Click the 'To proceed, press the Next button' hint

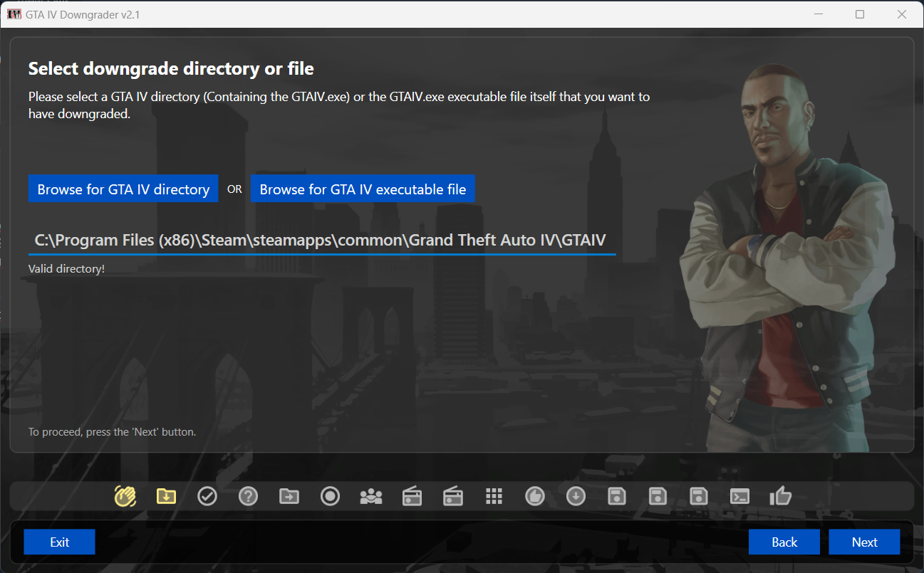pos(112,431)
